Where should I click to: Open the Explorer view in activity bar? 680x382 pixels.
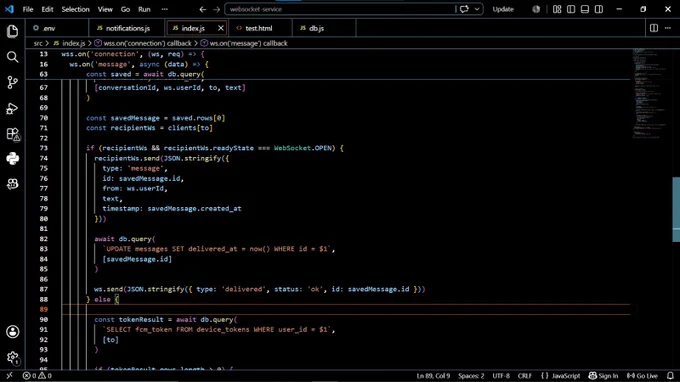click(12, 31)
